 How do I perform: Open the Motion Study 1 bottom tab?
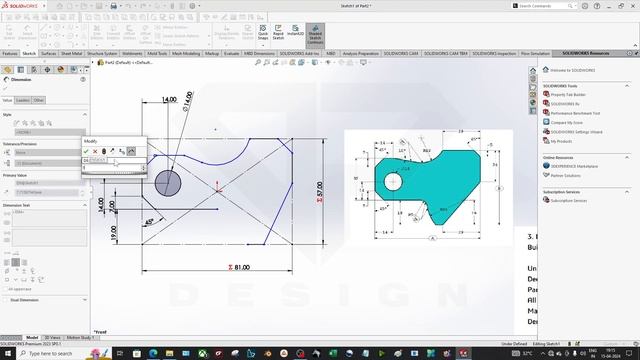(x=80, y=338)
